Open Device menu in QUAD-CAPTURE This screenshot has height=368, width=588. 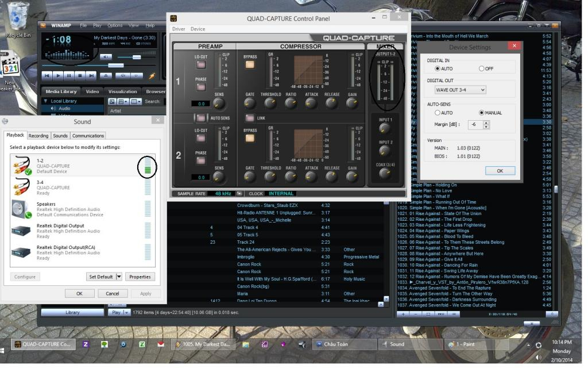pos(198,29)
